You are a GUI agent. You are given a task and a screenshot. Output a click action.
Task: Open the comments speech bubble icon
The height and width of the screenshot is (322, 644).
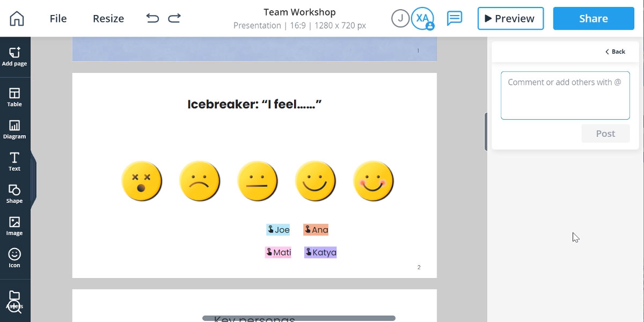coord(455,18)
